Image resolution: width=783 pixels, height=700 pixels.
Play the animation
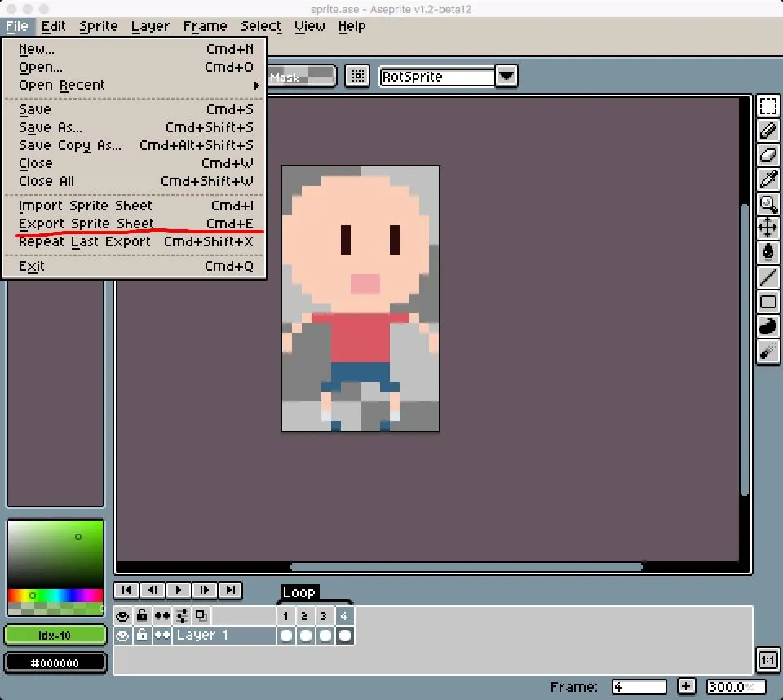click(x=179, y=590)
